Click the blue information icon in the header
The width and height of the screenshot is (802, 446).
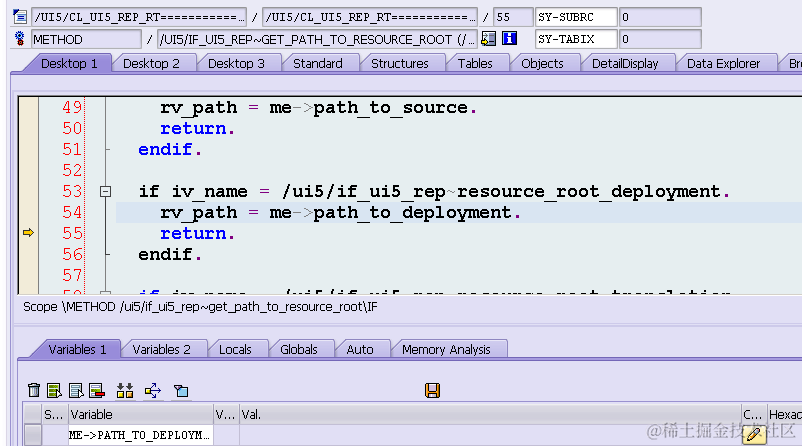click(x=509, y=38)
